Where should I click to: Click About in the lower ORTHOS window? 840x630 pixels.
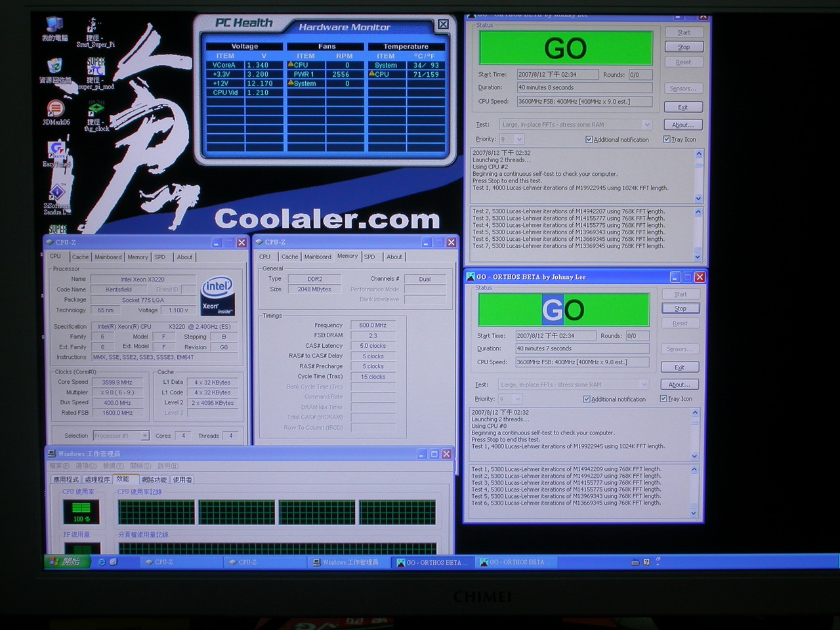679,384
